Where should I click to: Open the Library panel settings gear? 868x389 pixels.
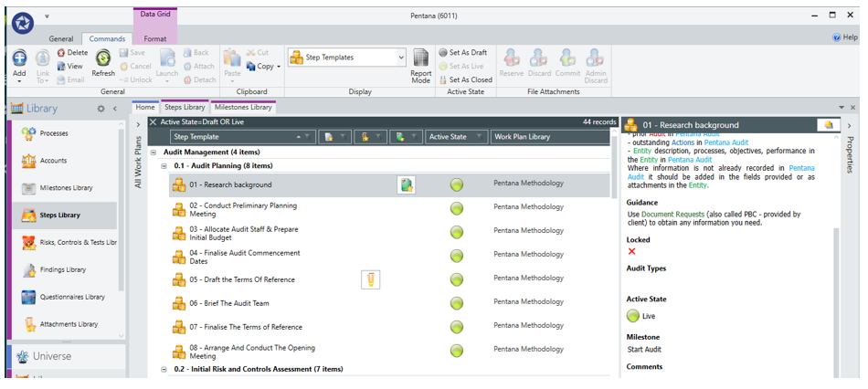pyautogui.click(x=101, y=109)
